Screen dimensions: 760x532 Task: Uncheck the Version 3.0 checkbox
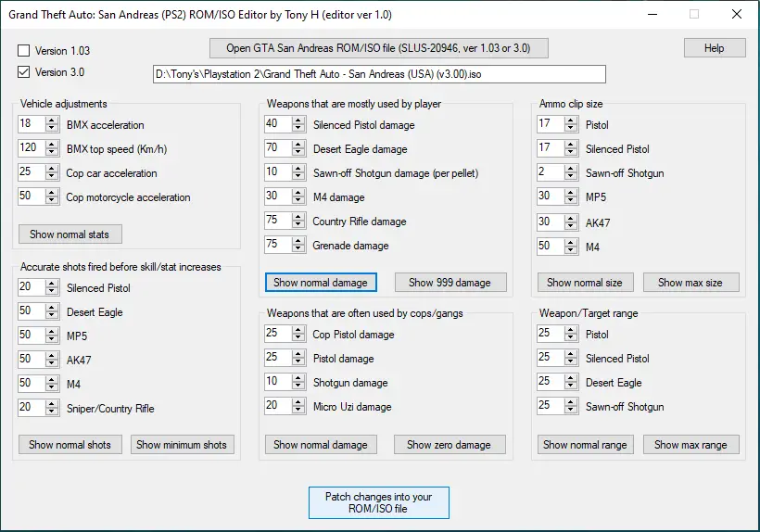(23, 71)
